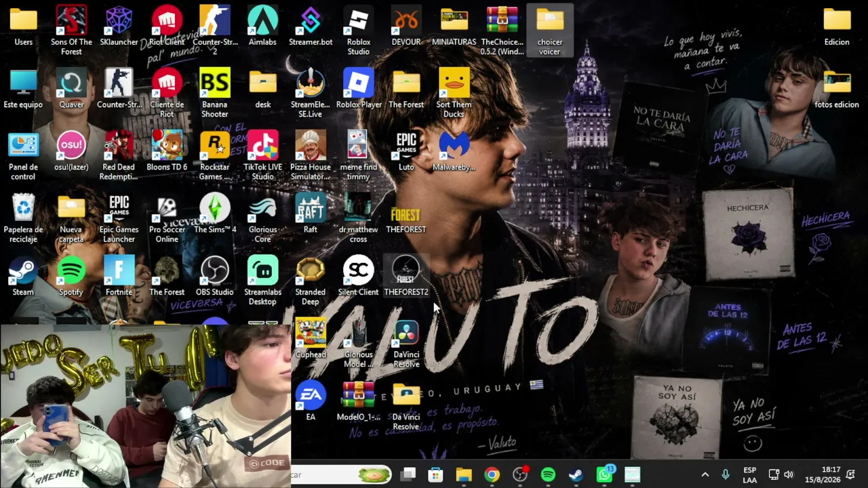Select the Roblox Studio icon
The height and width of the screenshot is (488, 868).
point(358,30)
